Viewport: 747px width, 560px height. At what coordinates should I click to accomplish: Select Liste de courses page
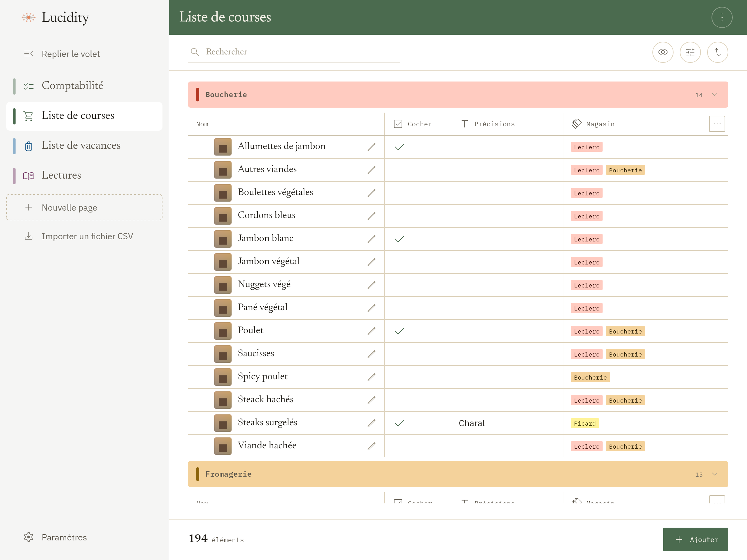[x=84, y=116]
